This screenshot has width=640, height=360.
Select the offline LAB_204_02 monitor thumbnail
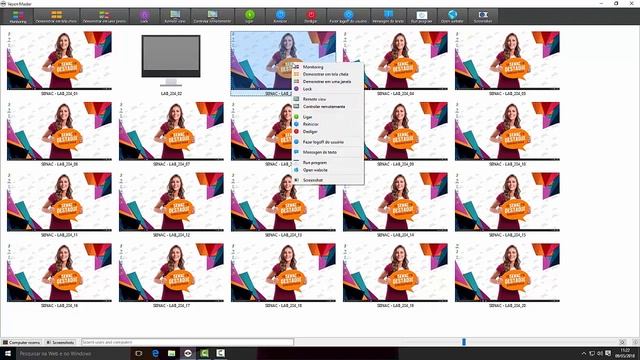click(171, 60)
